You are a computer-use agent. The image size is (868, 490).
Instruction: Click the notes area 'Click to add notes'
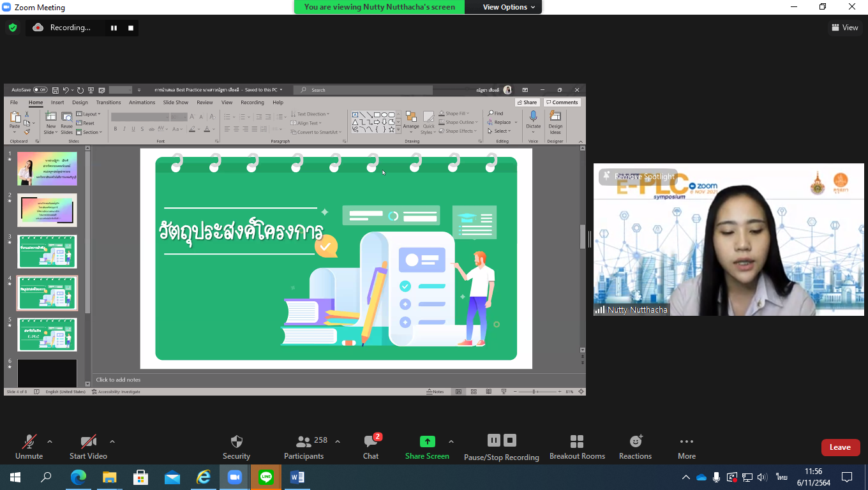pos(118,380)
